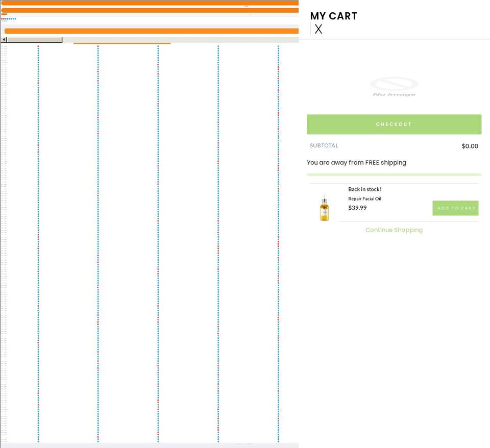This screenshot has width=490, height=448.
Task: Click the CHECKOUT button
Action: (394, 124)
